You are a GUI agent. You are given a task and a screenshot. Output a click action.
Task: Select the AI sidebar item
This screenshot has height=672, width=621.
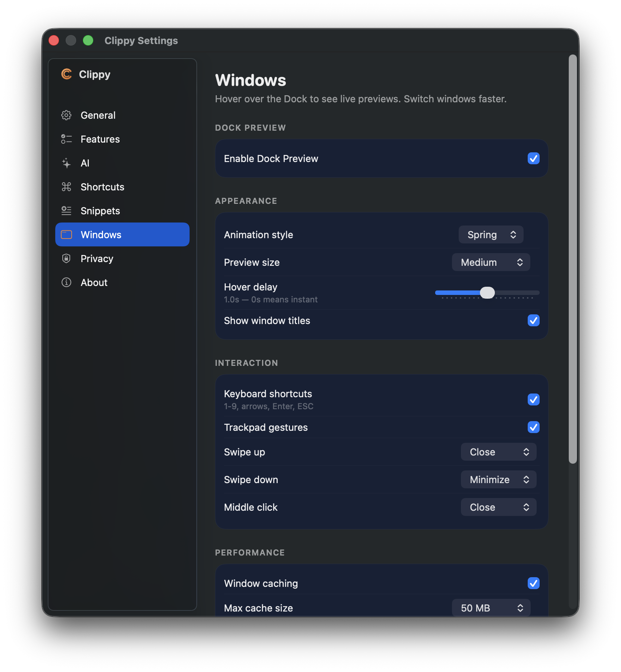(x=122, y=163)
